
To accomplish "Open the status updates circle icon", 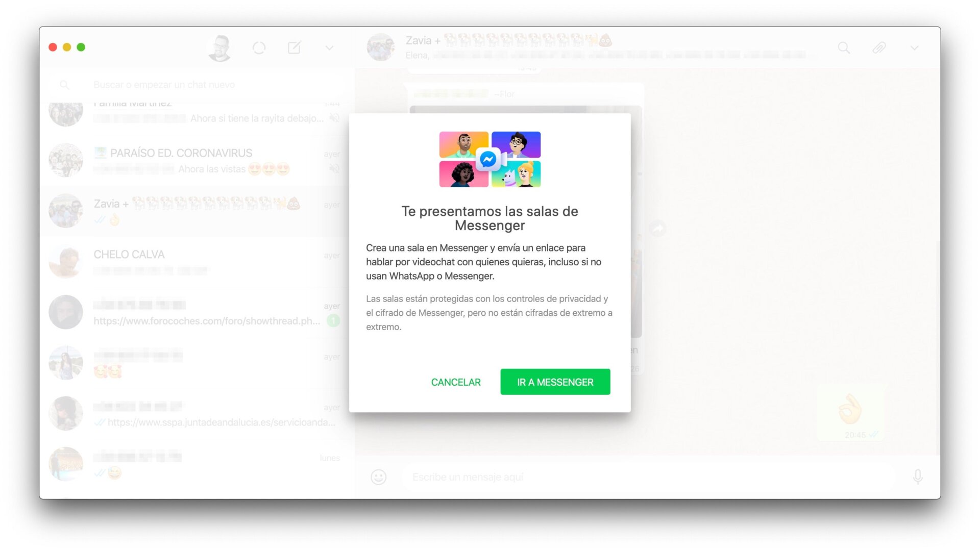I will pos(259,48).
